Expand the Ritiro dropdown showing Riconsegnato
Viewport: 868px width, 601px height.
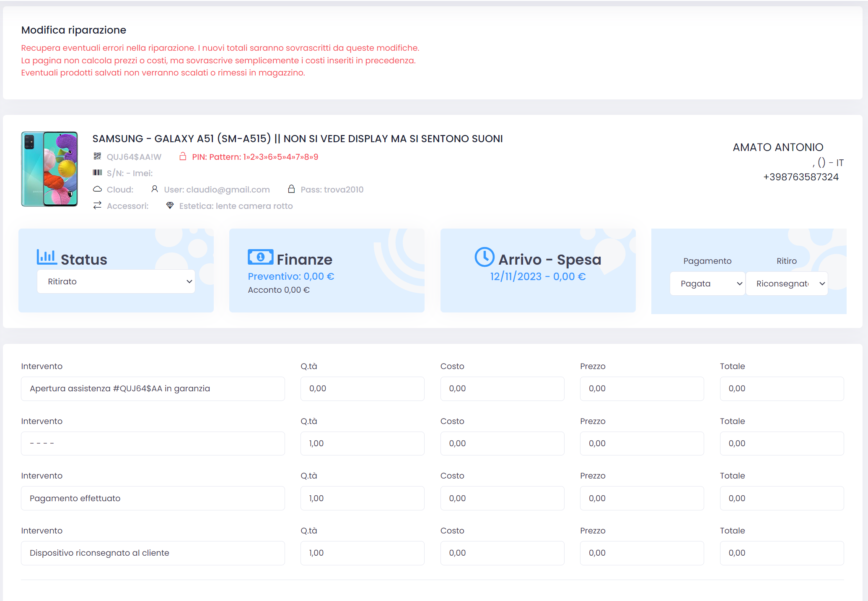click(787, 284)
